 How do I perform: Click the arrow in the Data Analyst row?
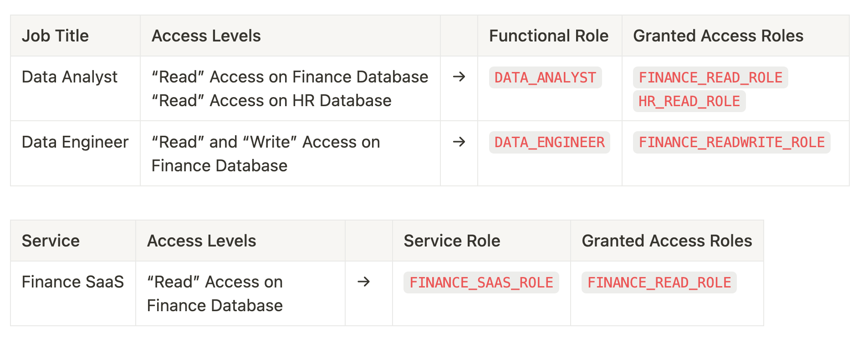coord(459,77)
